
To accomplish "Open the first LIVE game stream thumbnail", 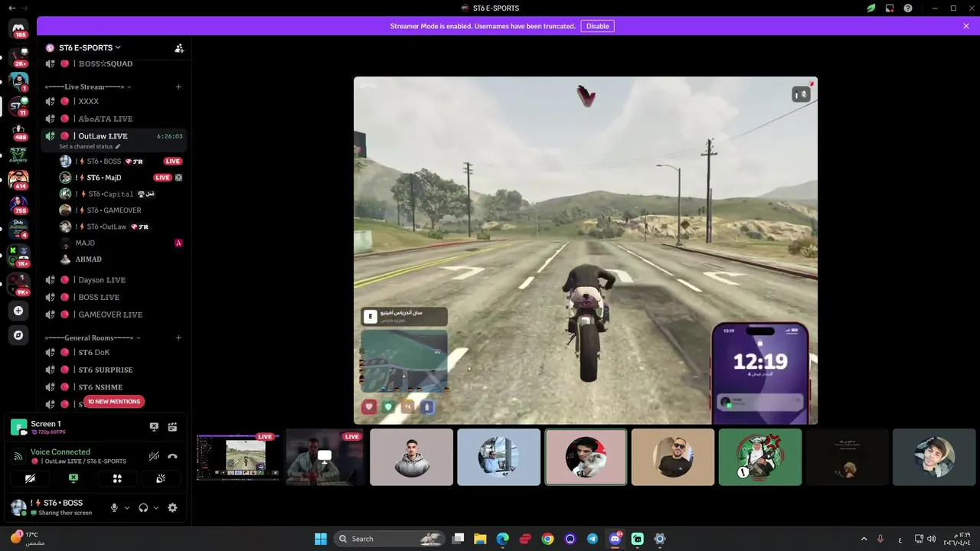I will point(237,457).
